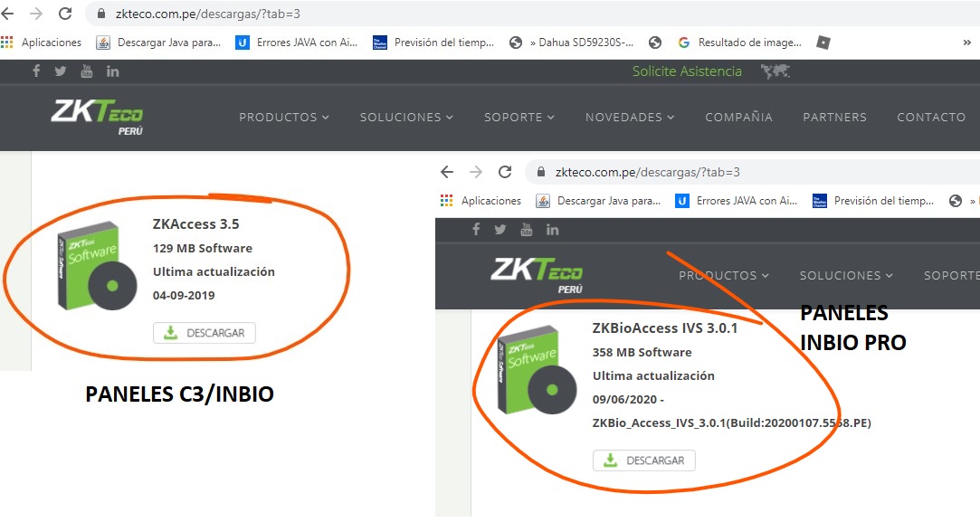Go back in the main browser window
Viewport: 980px width, 522px height.
click(x=7, y=14)
